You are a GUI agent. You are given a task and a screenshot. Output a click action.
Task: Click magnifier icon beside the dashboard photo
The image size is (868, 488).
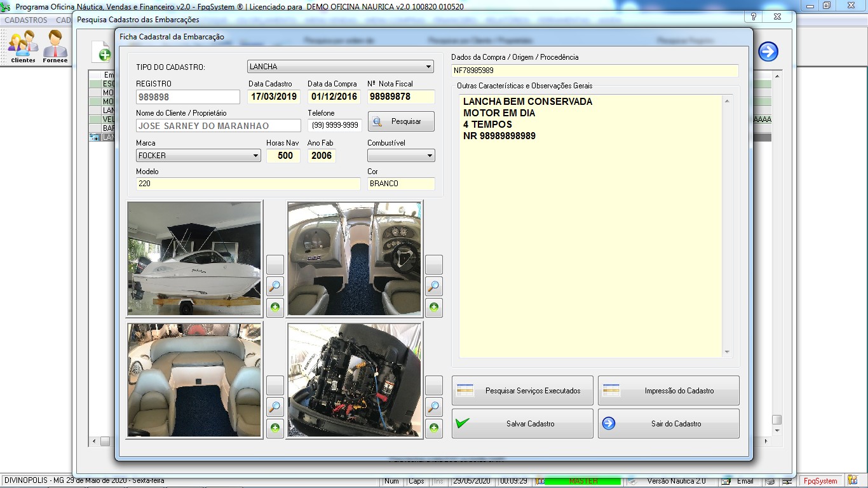(433, 287)
